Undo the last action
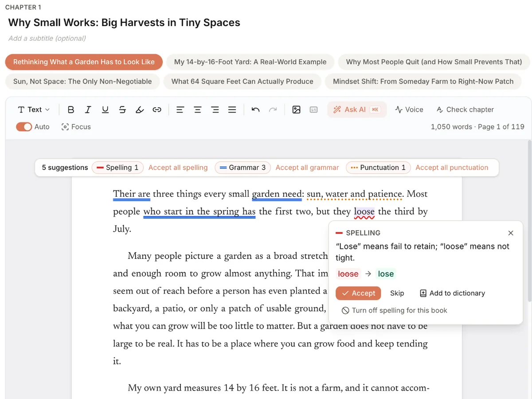 (255, 110)
